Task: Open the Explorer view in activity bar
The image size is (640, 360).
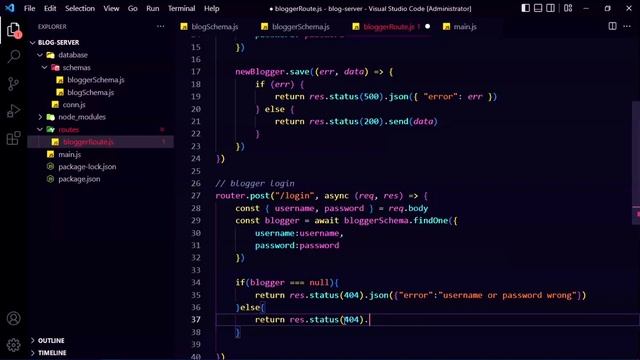Action: [x=13, y=30]
